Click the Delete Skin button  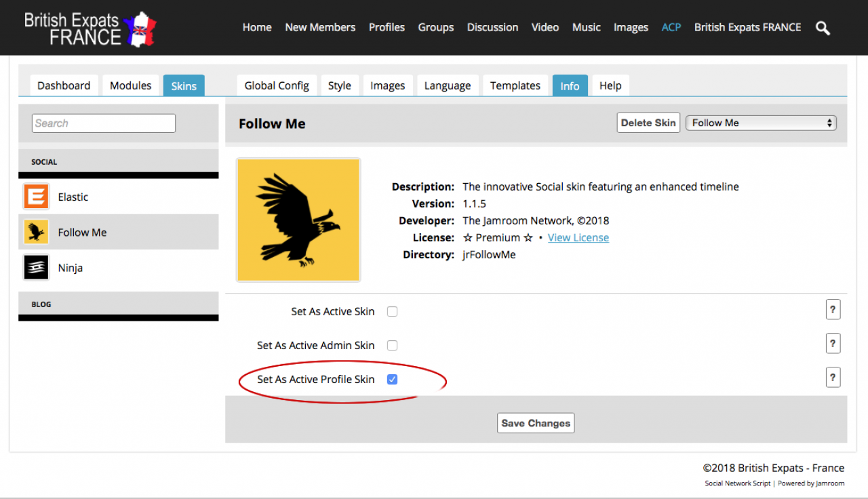pyautogui.click(x=648, y=123)
